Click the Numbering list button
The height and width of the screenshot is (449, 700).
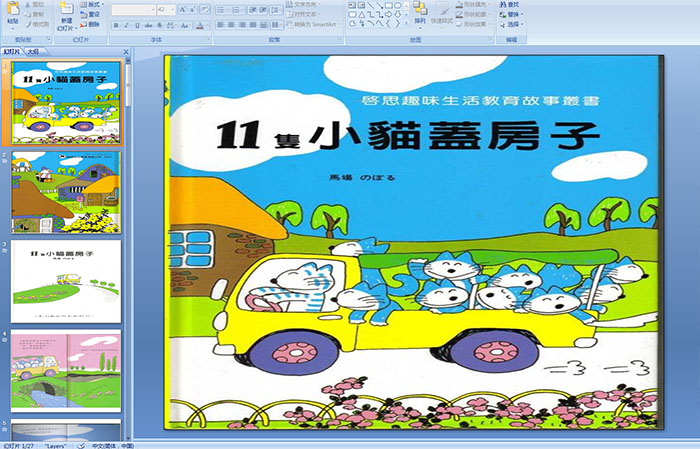(x=238, y=9)
